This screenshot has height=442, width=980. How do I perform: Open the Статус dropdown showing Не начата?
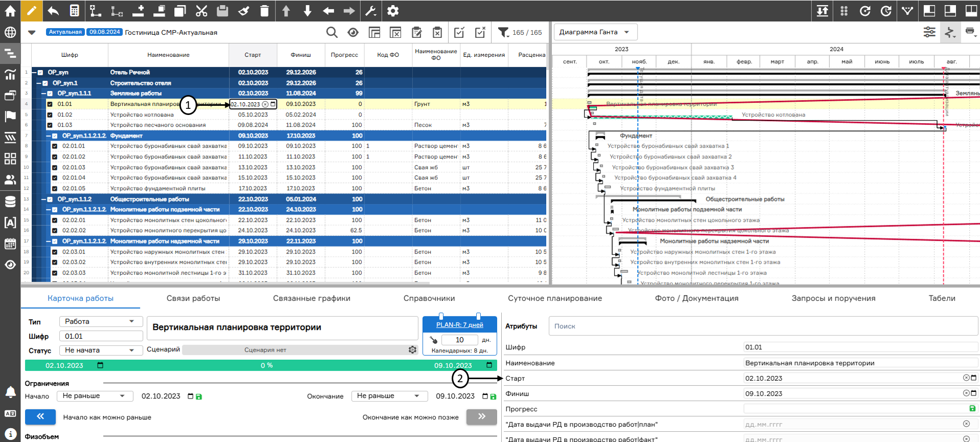[101, 350]
